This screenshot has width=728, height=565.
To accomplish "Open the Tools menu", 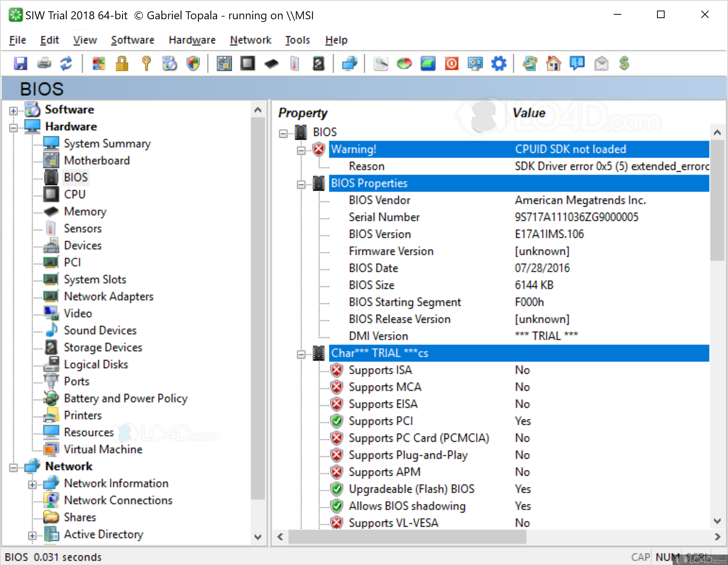I will 297,40.
